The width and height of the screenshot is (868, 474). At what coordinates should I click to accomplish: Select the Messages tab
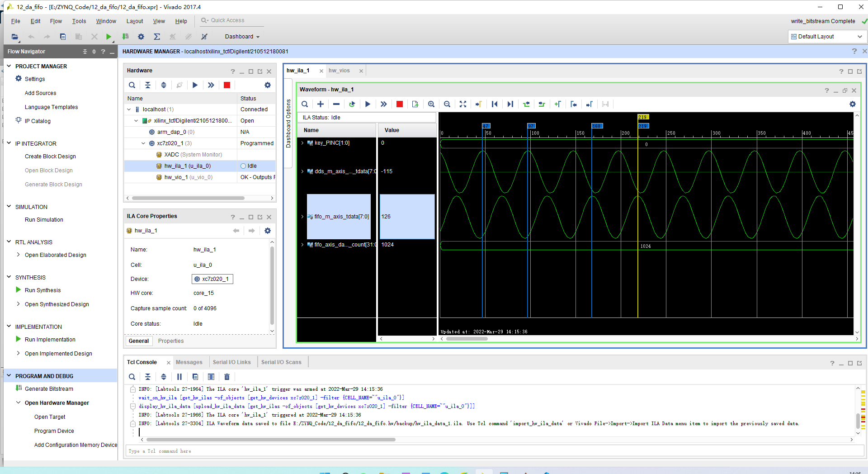pyautogui.click(x=189, y=362)
